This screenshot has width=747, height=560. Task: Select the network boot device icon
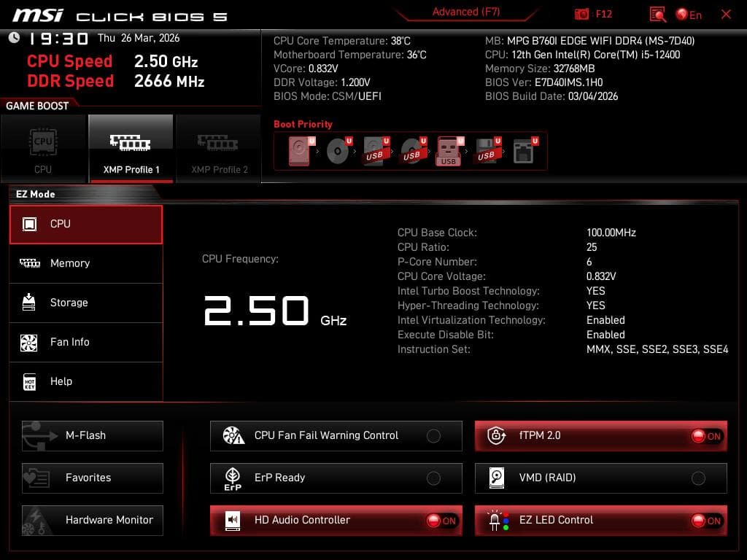coord(525,151)
